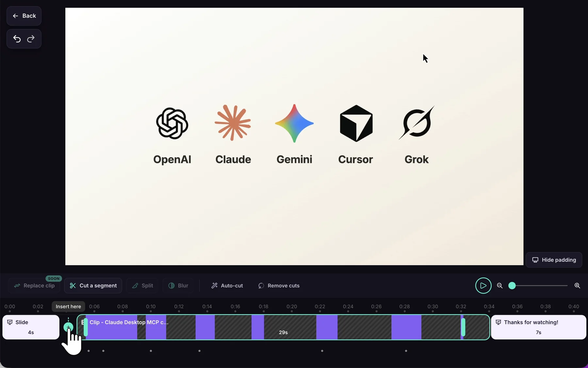Zoom in the timeline with plus magnifier

[x=577, y=285]
